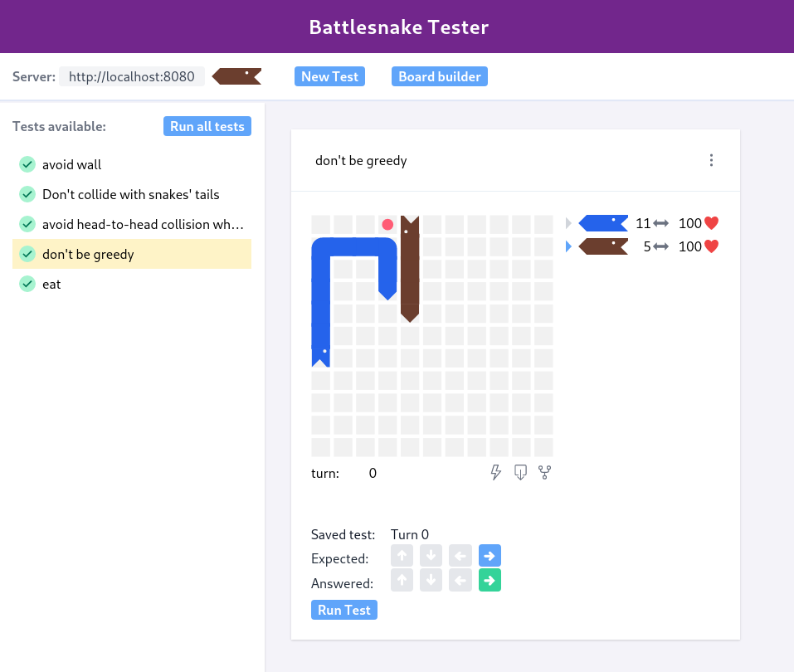Click length arrow icon beside 5
Viewport: 794px width, 672px height.
point(660,246)
